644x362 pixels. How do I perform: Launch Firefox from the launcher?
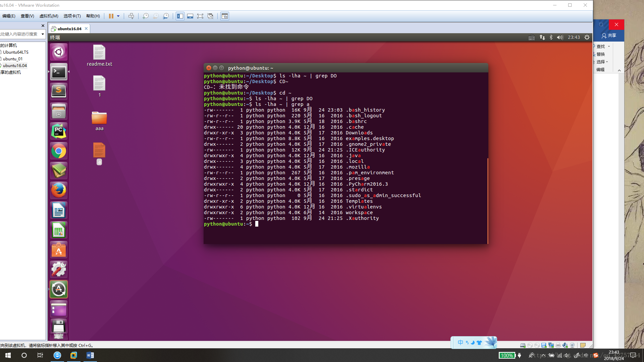[59, 190]
